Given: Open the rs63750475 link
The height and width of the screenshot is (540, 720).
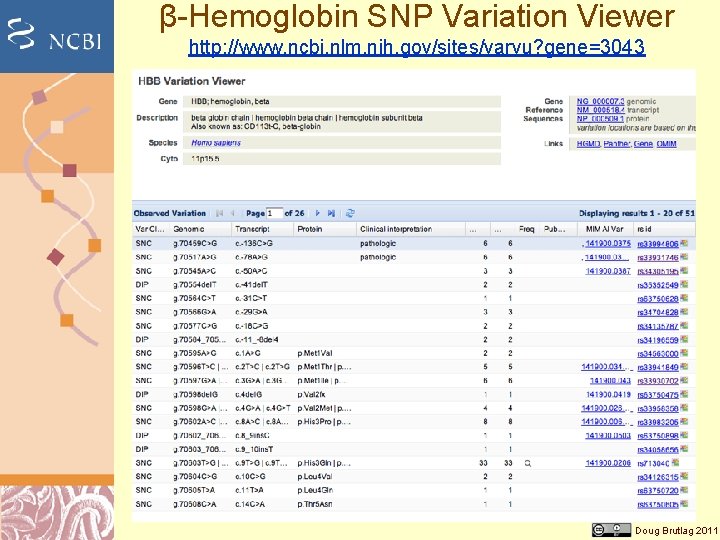Looking at the screenshot, I should pyautogui.click(x=658, y=395).
